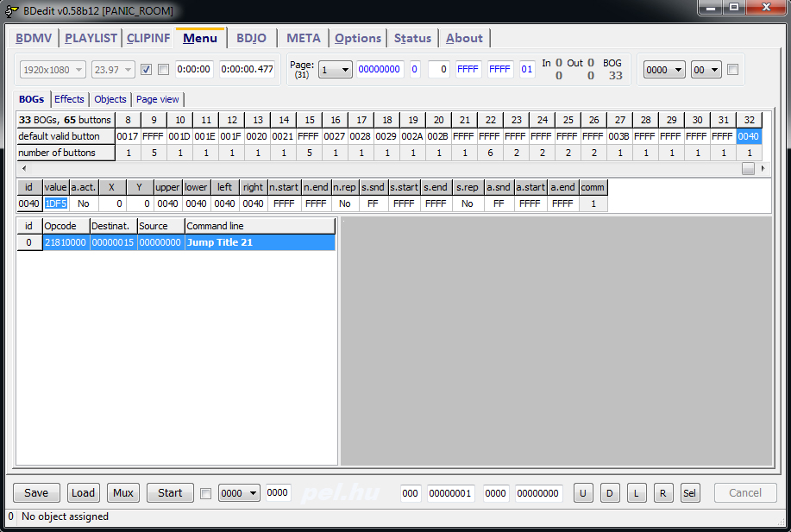Click the 01 field in page settings
The width and height of the screenshot is (791, 532).
click(x=527, y=69)
